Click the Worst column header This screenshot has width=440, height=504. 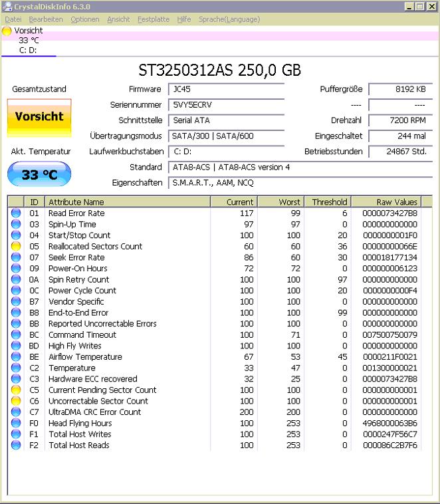[x=281, y=202]
